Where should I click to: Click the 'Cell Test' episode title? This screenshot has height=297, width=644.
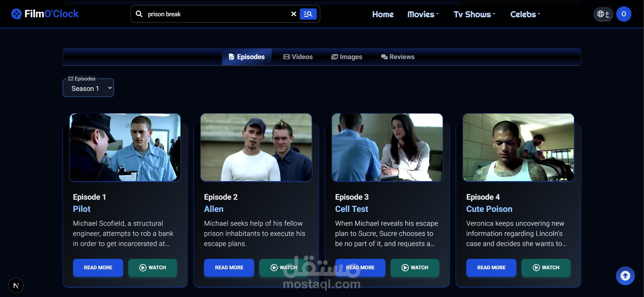[352, 209]
